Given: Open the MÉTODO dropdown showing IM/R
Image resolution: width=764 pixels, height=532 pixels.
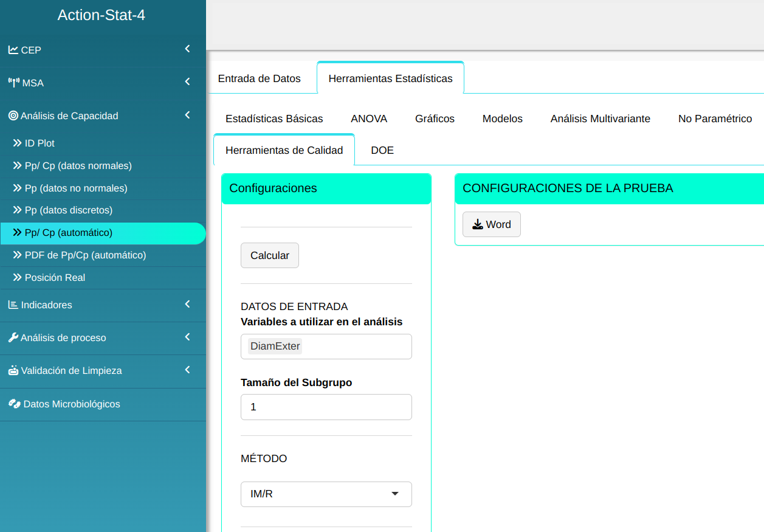Looking at the screenshot, I should (326, 494).
